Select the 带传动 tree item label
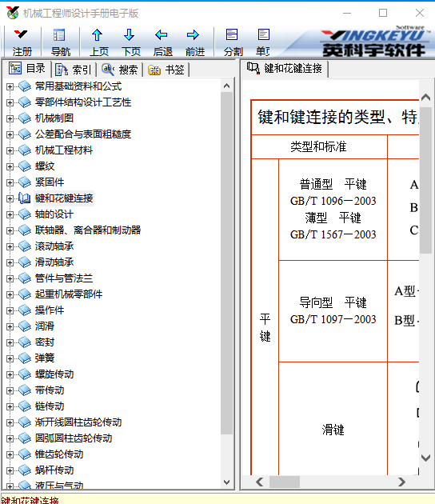 click(50, 390)
